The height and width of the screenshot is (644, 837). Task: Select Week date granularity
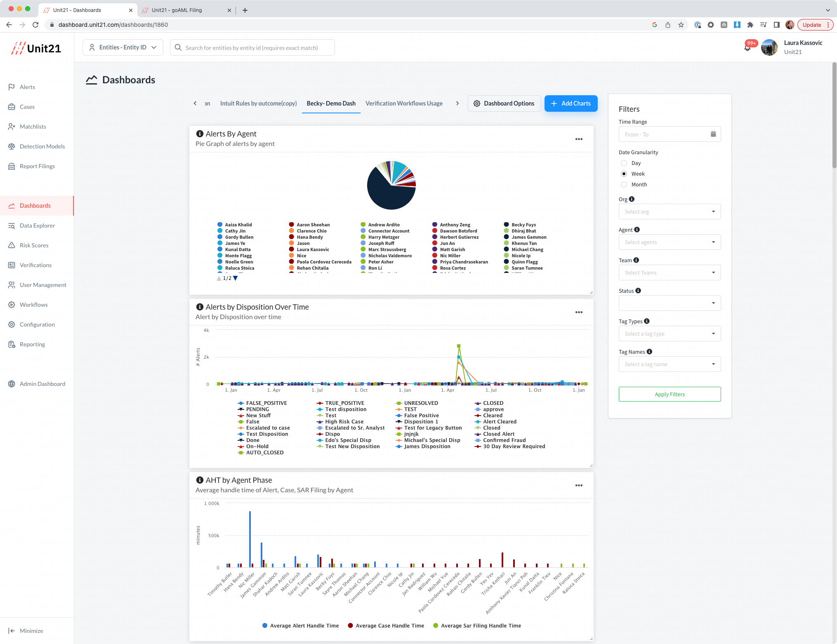pyautogui.click(x=624, y=174)
